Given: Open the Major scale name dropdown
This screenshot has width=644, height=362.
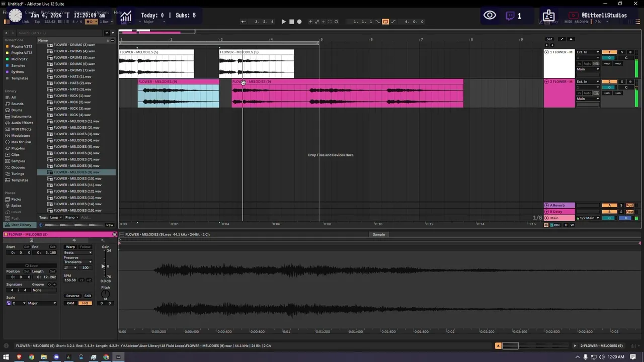Looking at the screenshot, I should pyautogui.click(x=42, y=303).
